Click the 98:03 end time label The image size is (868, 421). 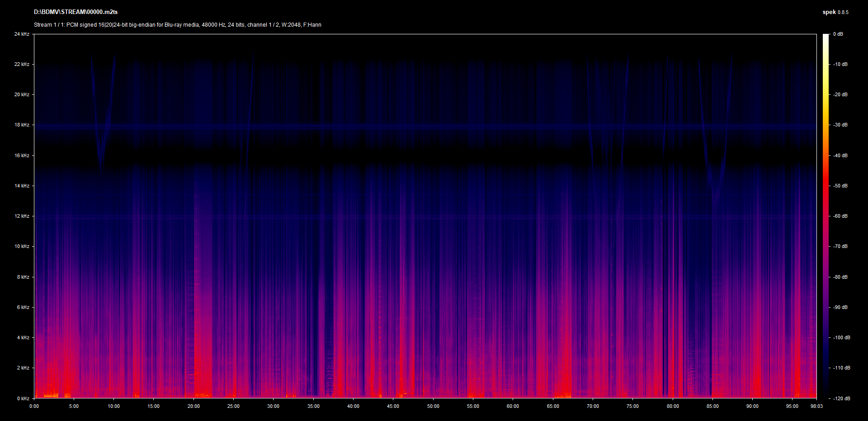click(816, 406)
